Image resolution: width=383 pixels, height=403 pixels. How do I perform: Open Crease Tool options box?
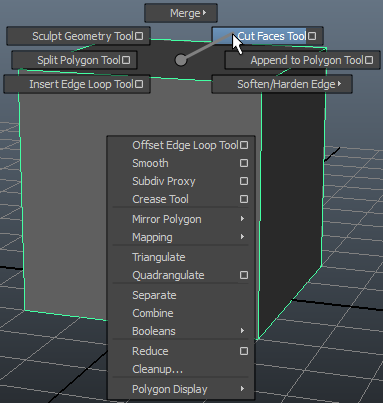[244, 199]
